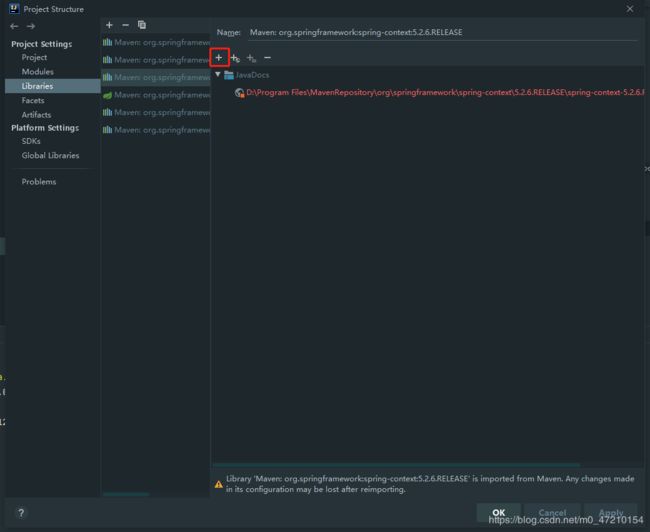
Task: Click the Cancel button
Action: click(x=552, y=513)
